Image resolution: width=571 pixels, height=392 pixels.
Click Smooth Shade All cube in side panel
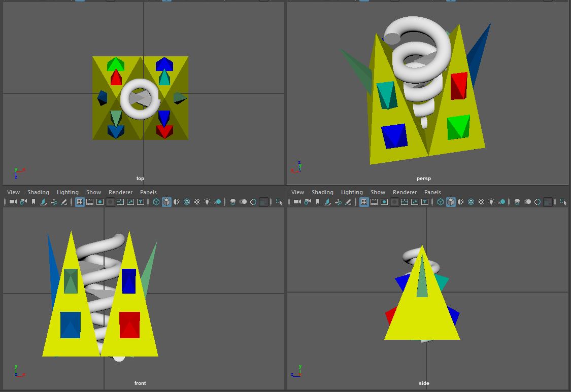[451, 202]
